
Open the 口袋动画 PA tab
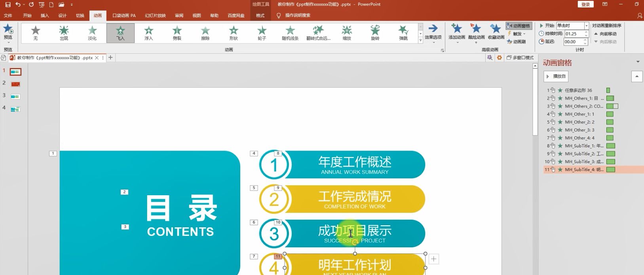124,15
